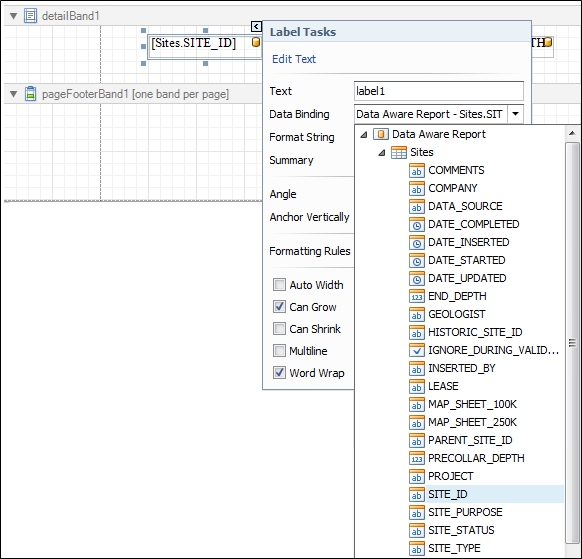The width and height of the screenshot is (582, 559).
Task: Click the clock icon beside DATE_COMPLETED
Action: click(x=417, y=225)
